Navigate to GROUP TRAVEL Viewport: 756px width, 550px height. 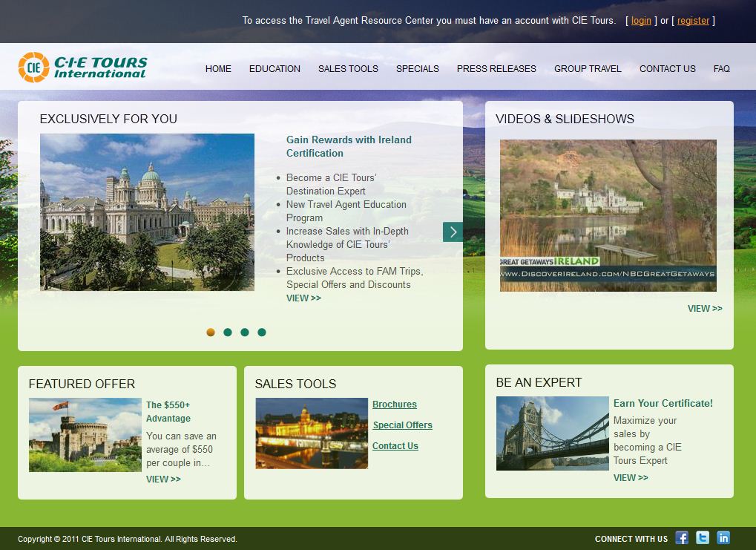tap(588, 69)
